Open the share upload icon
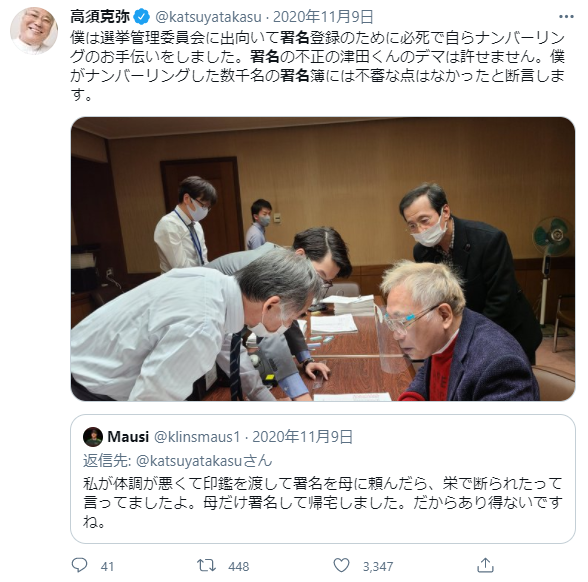 [x=485, y=565]
